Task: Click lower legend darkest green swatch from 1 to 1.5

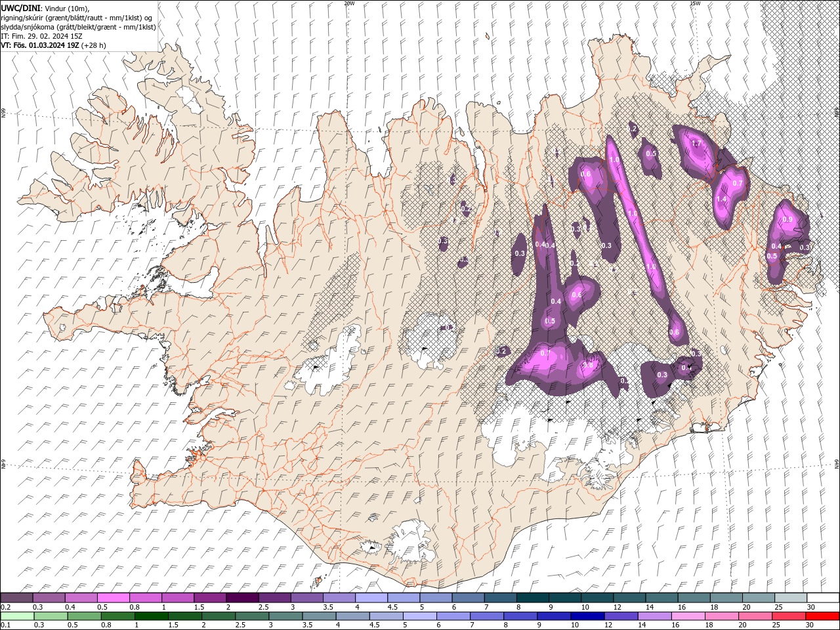Action: click(x=151, y=616)
